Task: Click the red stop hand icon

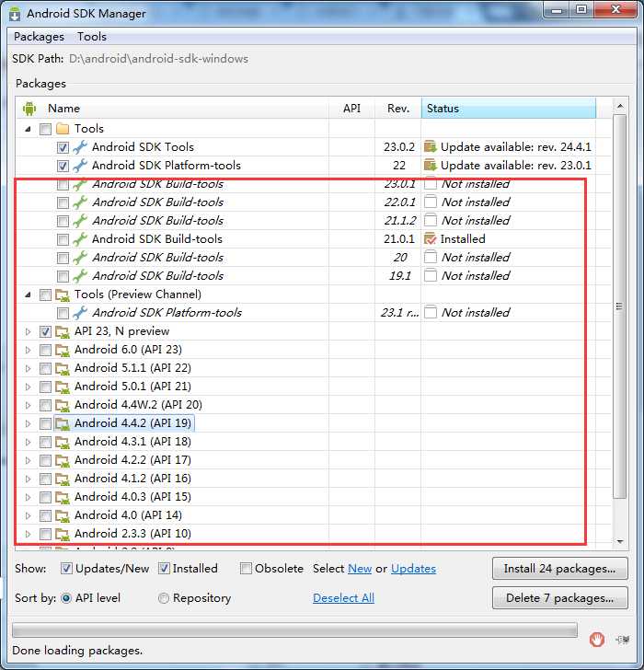Action: point(596,640)
